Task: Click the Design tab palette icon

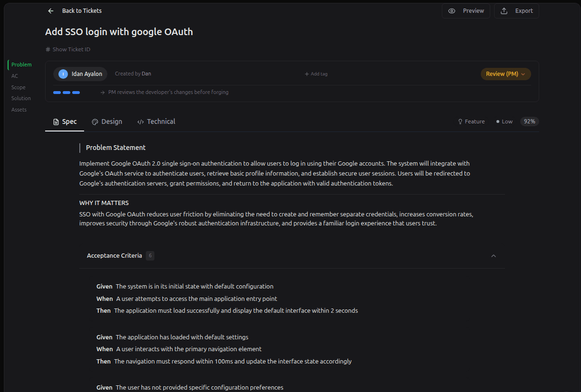Action: pos(95,122)
